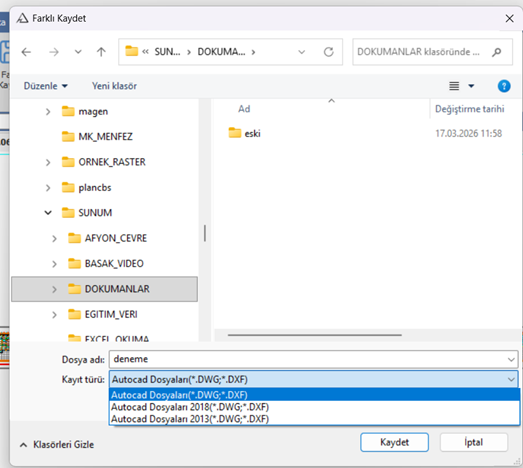This screenshot has width=523, height=468.
Task: Click the search magnifier icon
Action: [x=497, y=52]
